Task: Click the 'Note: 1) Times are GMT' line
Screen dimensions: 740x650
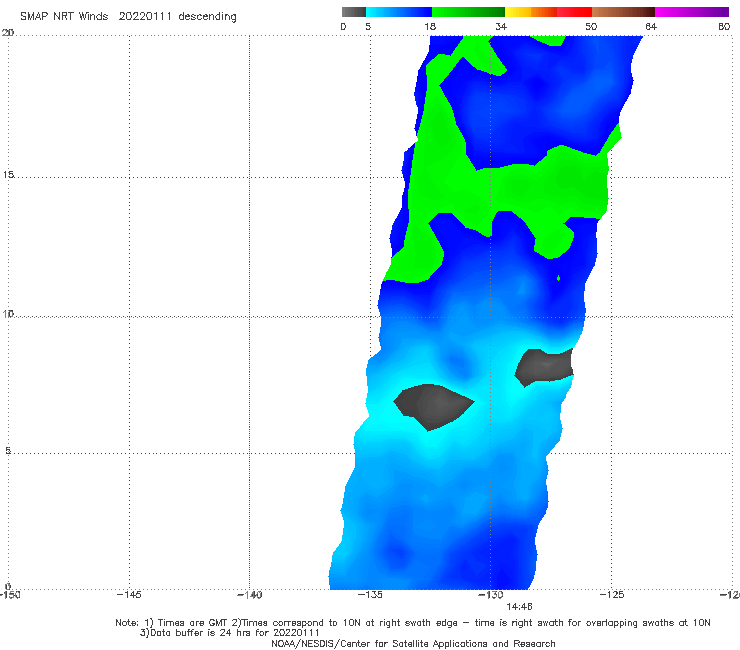Action: 412,623
